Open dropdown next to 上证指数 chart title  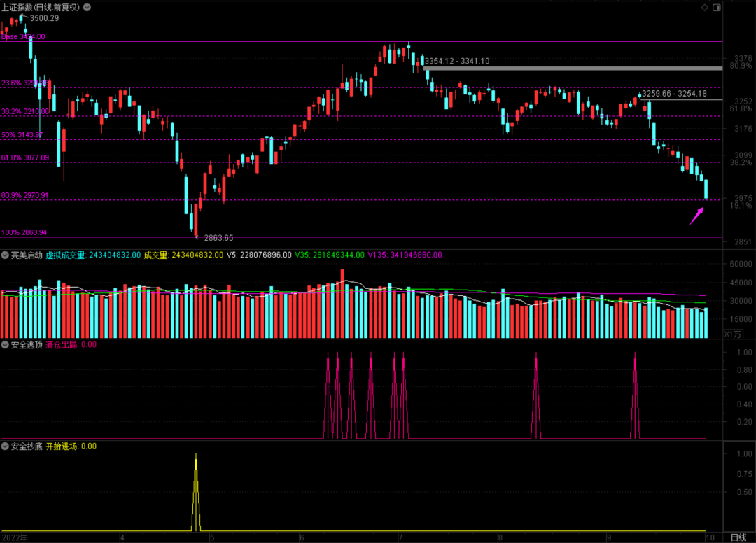pyautogui.click(x=87, y=7)
